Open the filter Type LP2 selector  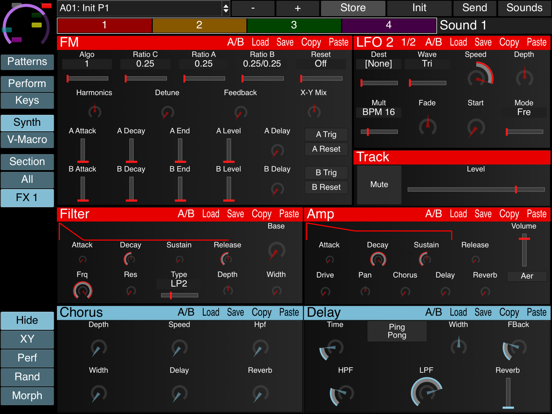[x=179, y=284]
